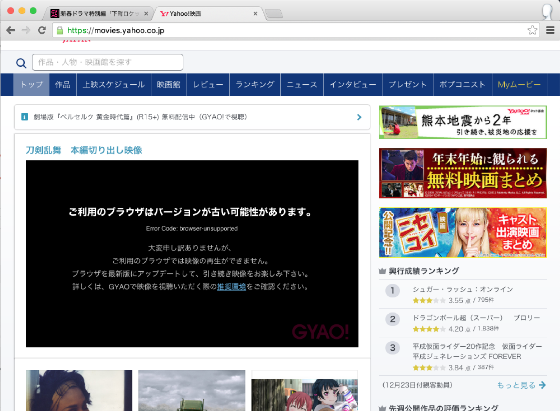This screenshot has height=411, width=560.
Task: Open the cloudy sky vehicle thumbnail
Action: [192, 391]
